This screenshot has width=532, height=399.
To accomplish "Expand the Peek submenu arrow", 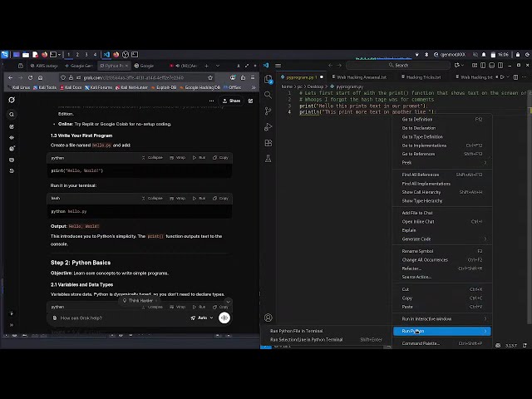I will click(485, 163).
